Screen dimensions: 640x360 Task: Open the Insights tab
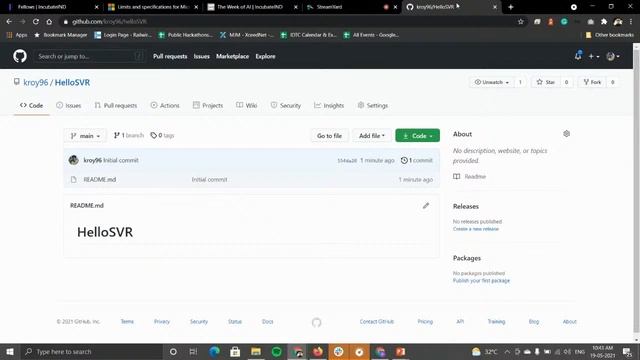pyautogui.click(x=329, y=105)
